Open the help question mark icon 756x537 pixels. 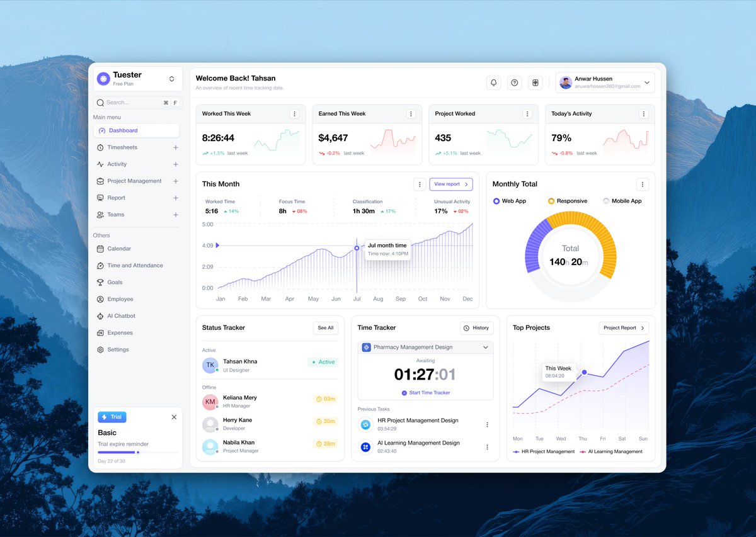[515, 82]
